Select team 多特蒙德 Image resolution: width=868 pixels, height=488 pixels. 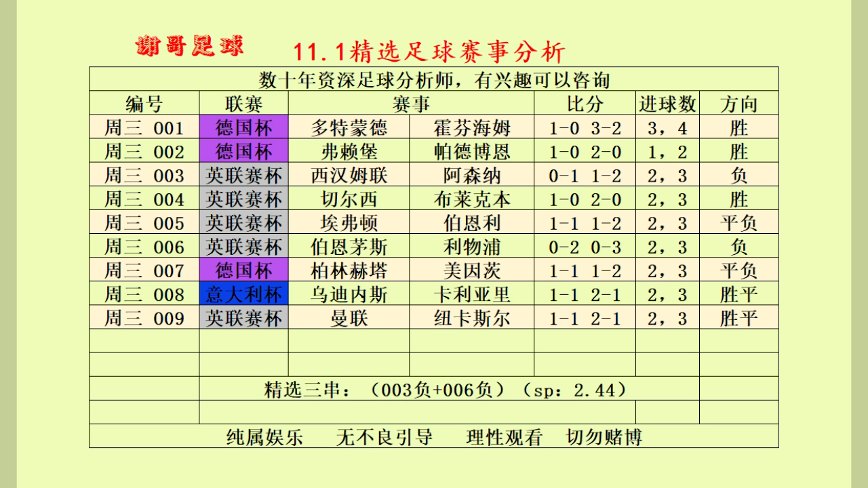349,127
